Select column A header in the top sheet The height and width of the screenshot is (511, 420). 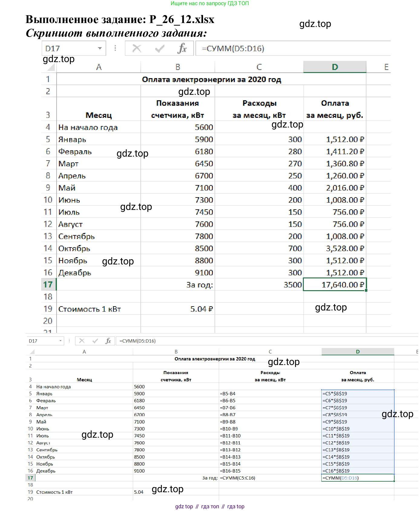(99, 67)
